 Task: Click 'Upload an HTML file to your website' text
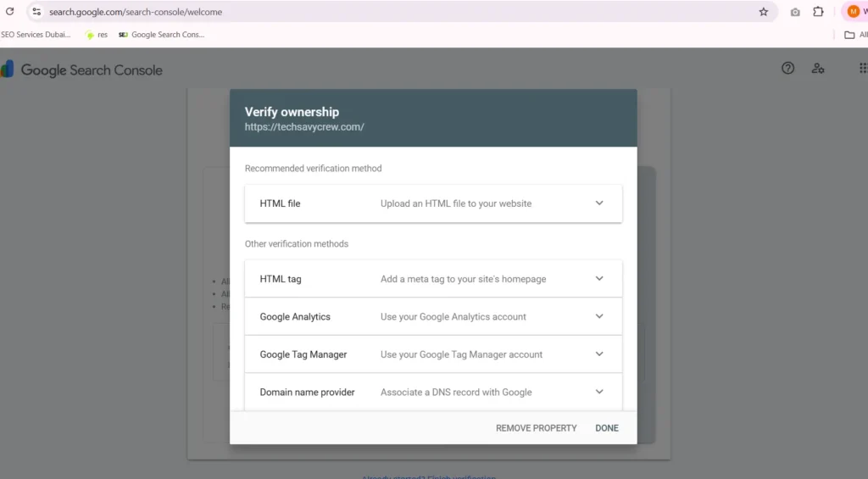(456, 203)
